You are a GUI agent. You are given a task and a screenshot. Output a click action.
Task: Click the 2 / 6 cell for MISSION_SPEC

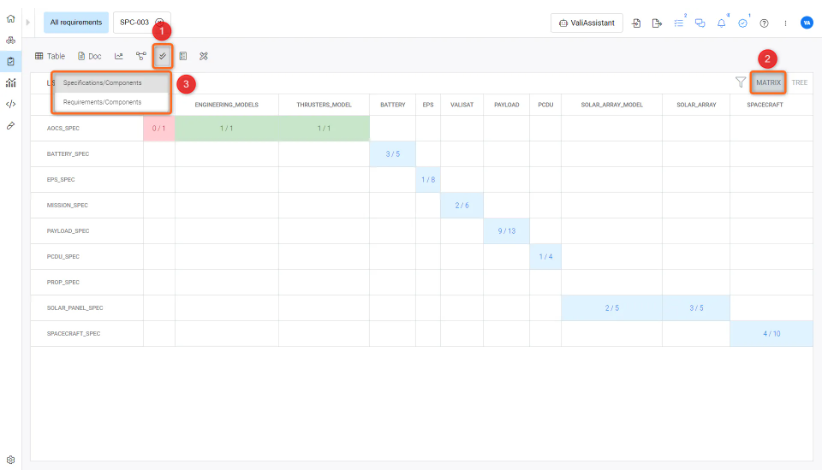[462, 205]
